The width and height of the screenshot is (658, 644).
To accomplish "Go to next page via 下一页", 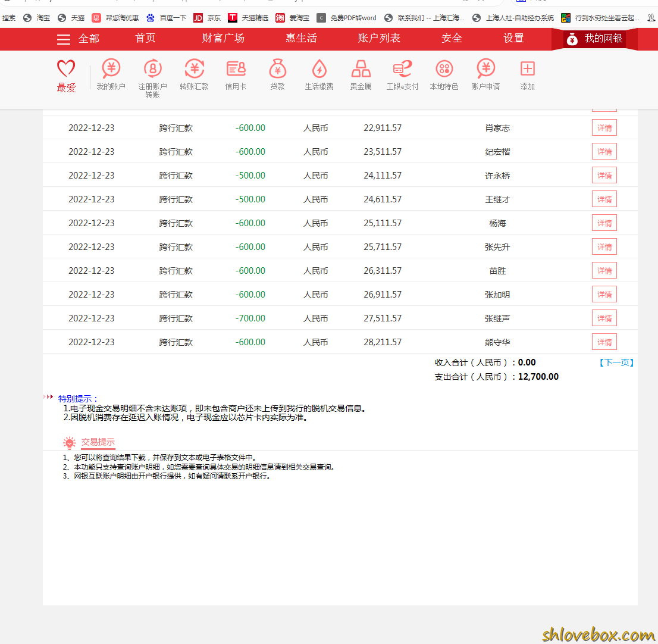I will pyautogui.click(x=616, y=362).
